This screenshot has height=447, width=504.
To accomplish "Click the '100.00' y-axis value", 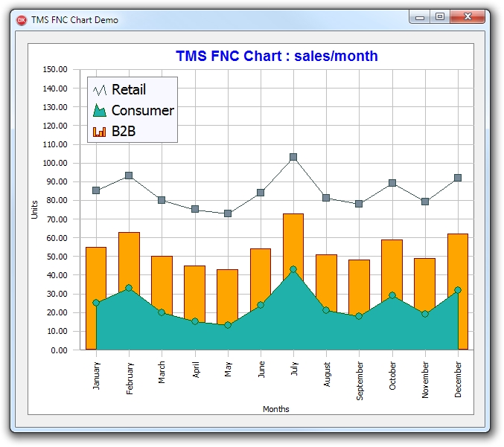I will 55,163.
